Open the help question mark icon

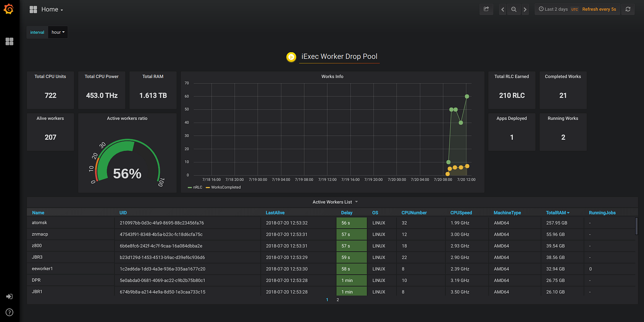pyautogui.click(x=9, y=312)
